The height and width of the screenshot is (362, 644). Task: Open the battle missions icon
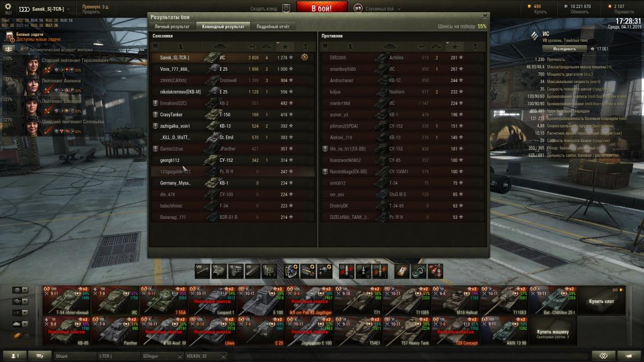point(9,36)
